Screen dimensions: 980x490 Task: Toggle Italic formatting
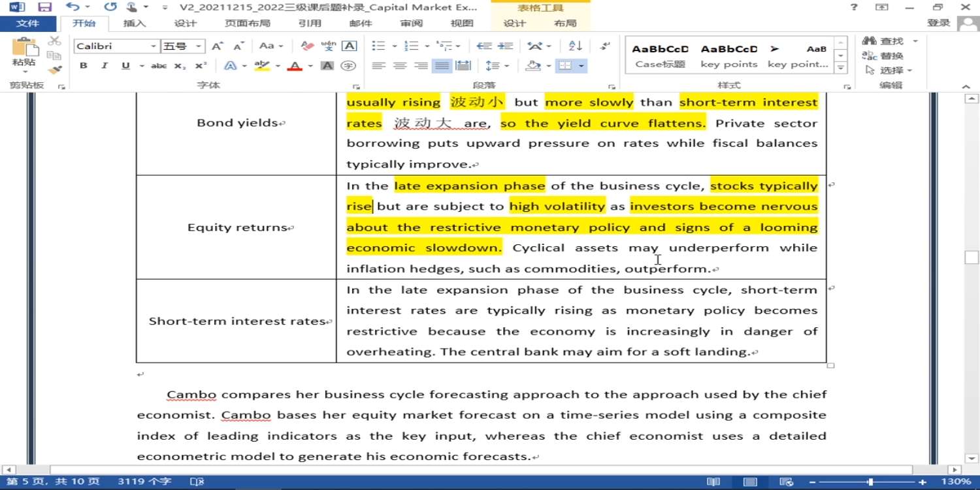pyautogui.click(x=104, y=66)
